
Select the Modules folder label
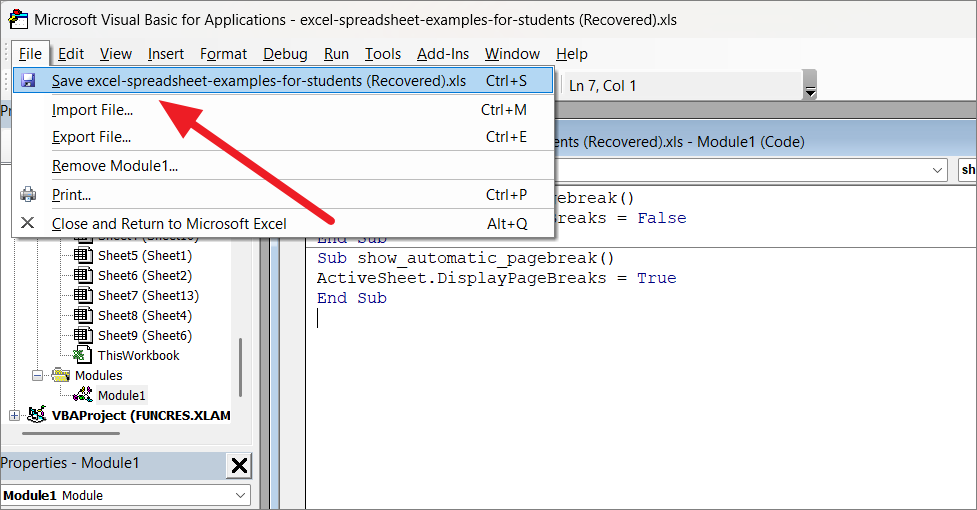(98, 375)
